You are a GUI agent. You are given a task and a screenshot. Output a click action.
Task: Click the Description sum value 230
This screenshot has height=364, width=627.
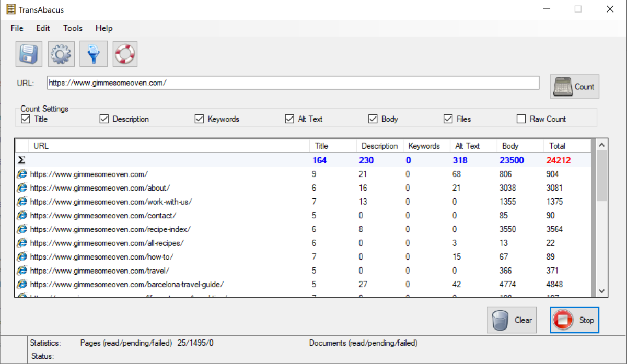pyautogui.click(x=366, y=160)
